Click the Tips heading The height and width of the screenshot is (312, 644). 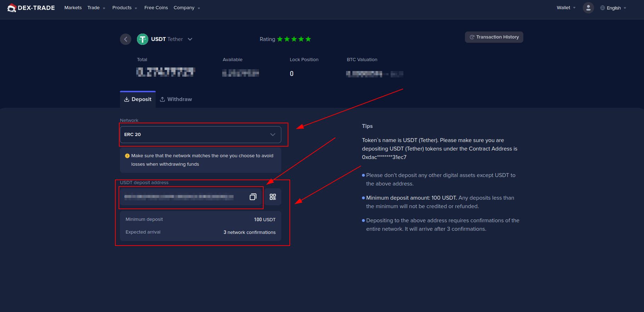[x=367, y=126]
